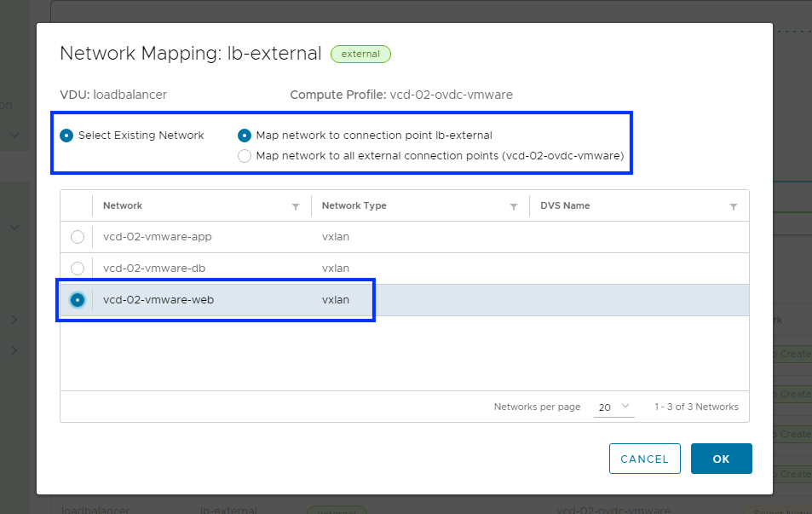Screen dimensions: 812x514
Task: Select the radio button for vcd-02-vmware-db
Action: pyautogui.click(x=78, y=269)
